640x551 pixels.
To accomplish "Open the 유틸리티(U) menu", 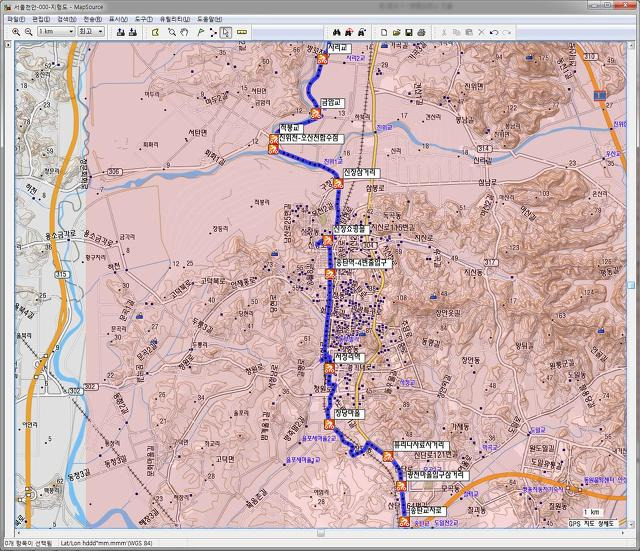I will [175, 19].
